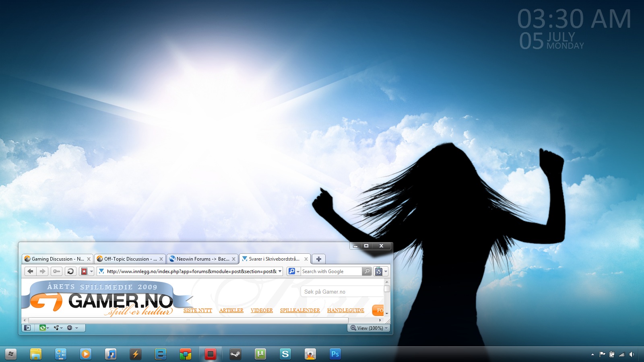Image resolution: width=644 pixels, height=362 pixels.
Task: Click the Opera Turbo icon in status bar
Action: tap(70, 328)
